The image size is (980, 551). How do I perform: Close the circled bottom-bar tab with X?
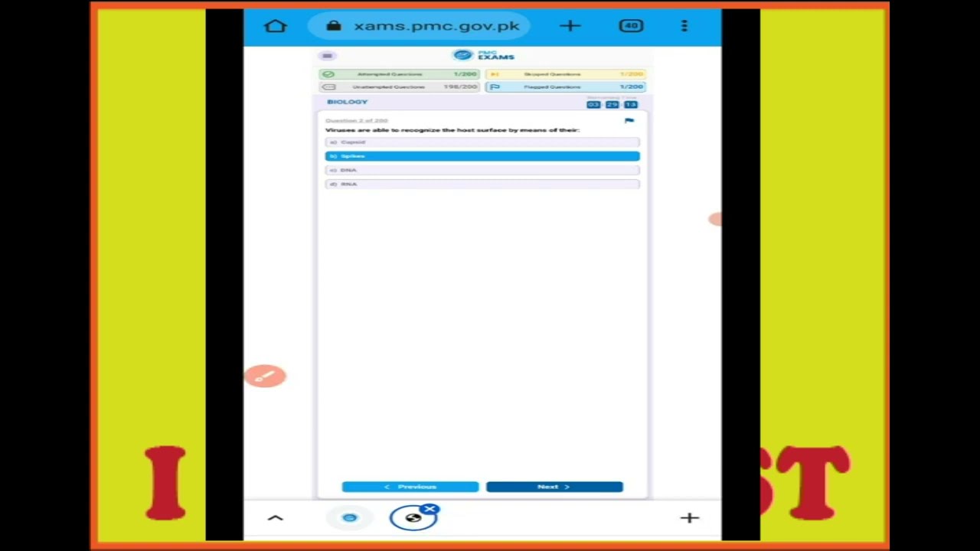tap(430, 510)
